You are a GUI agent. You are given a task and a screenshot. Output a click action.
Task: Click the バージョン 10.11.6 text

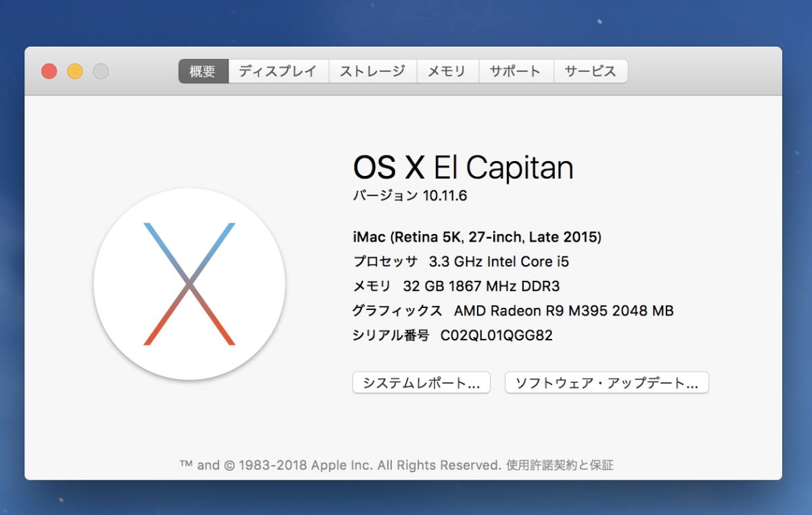point(410,196)
